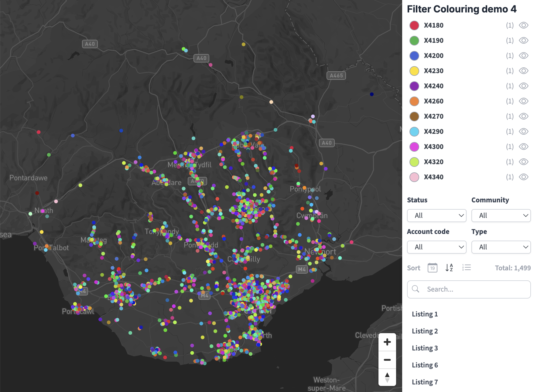Zoom in on the map
The height and width of the screenshot is (392, 534).
pyautogui.click(x=387, y=342)
